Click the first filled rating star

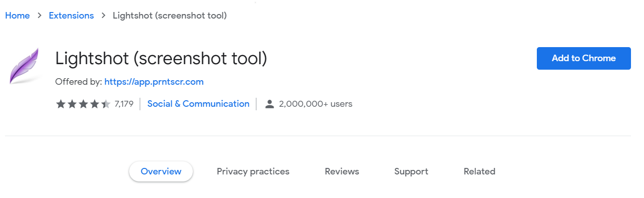(61, 104)
